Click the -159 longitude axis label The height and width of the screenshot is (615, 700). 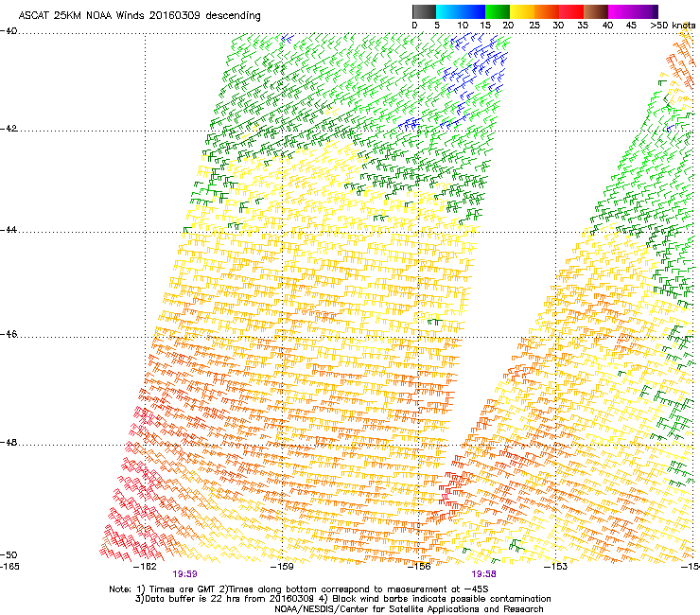point(282,567)
